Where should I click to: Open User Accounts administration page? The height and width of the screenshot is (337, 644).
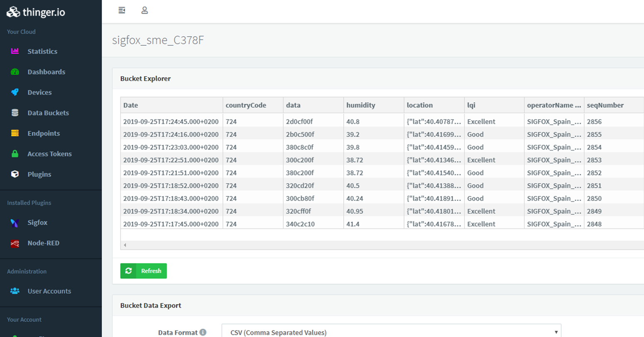pyautogui.click(x=49, y=291)
